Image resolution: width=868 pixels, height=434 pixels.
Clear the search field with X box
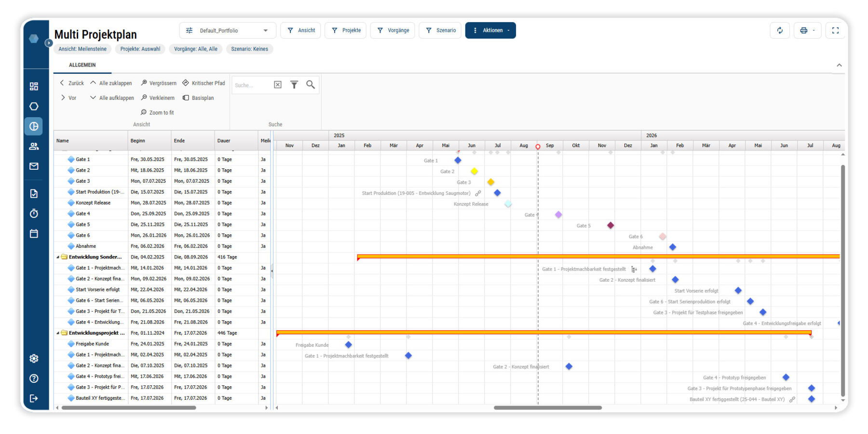[x=278, y=85]
